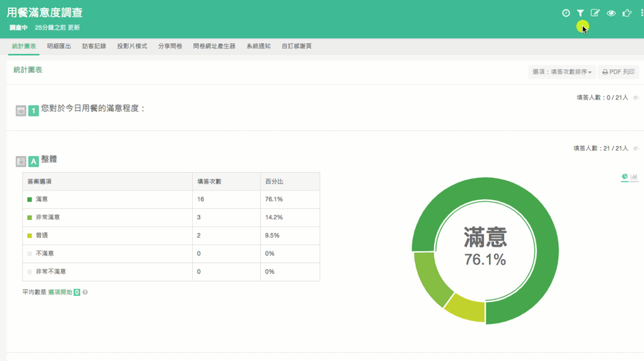Switch to bar chart view
This screenshot has width=644, height=361.
tap(634, 177)
